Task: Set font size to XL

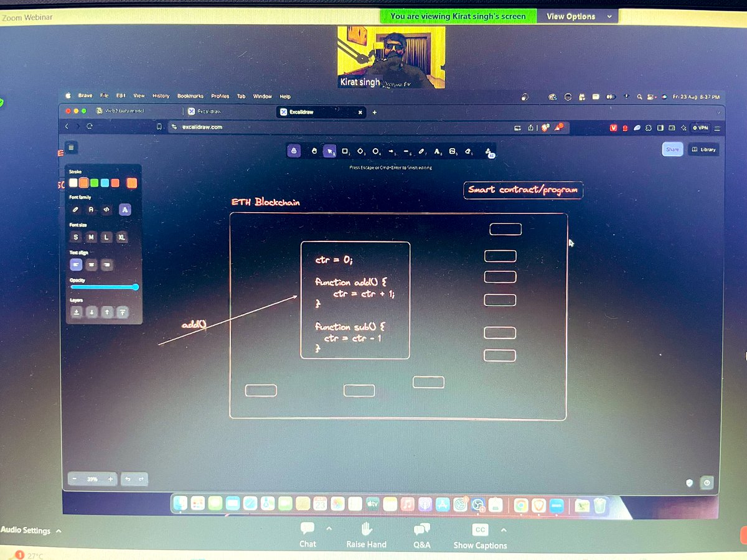Action: pos(122,237)
